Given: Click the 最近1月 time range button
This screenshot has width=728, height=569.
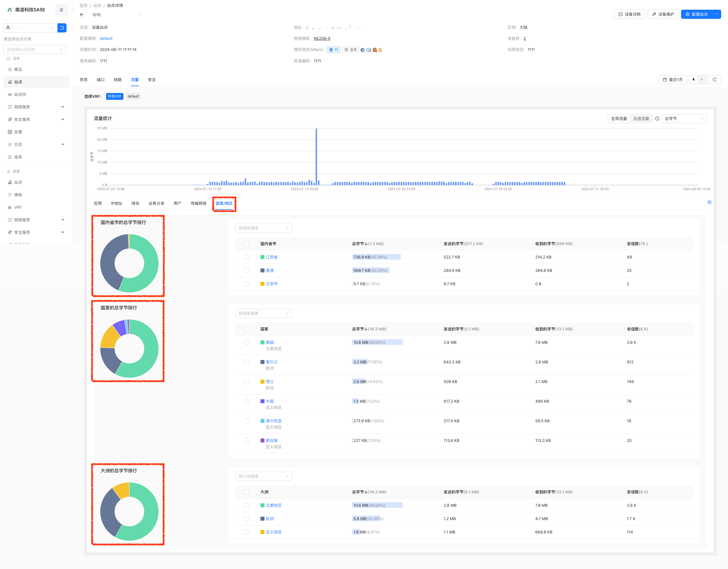Looking at the screenshot, I should 673,80.
